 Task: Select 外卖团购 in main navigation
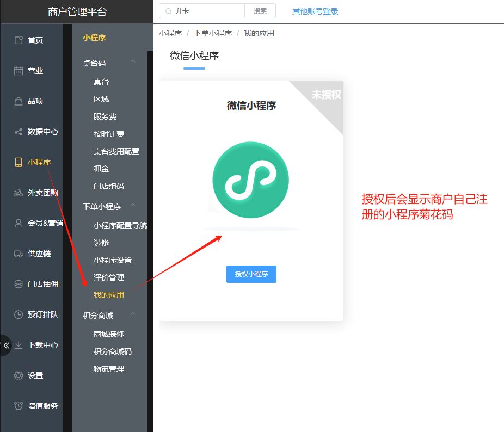coord(43,193)
